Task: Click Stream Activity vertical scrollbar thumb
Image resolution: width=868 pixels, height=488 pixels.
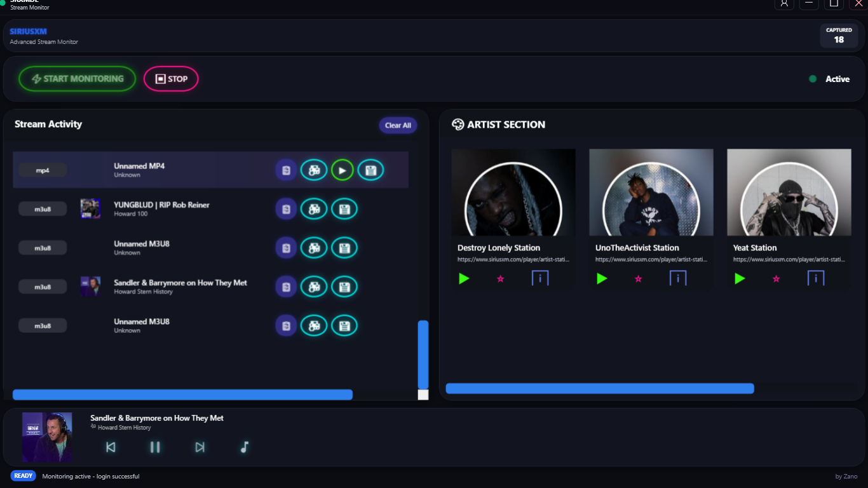Action: [x=423, y=355]
